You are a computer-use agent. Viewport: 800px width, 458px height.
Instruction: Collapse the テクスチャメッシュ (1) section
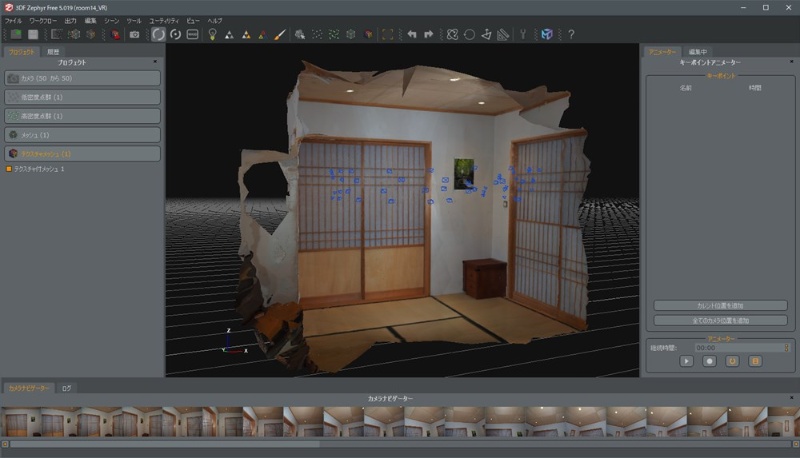(82, 153)
